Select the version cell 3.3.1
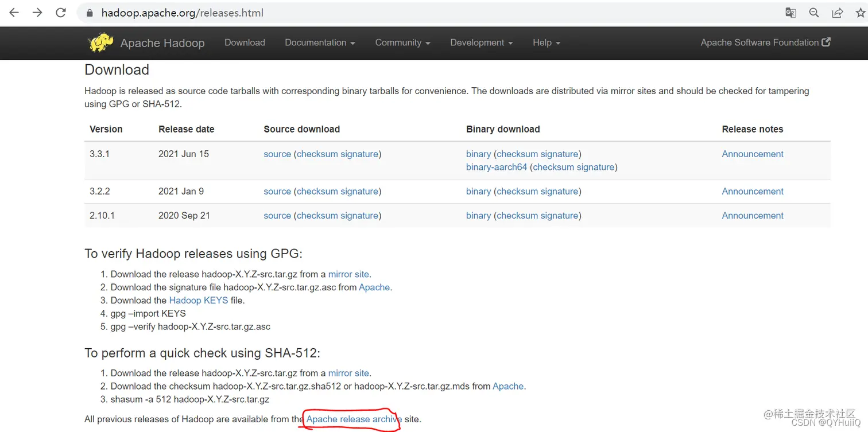 pos(99,154)
